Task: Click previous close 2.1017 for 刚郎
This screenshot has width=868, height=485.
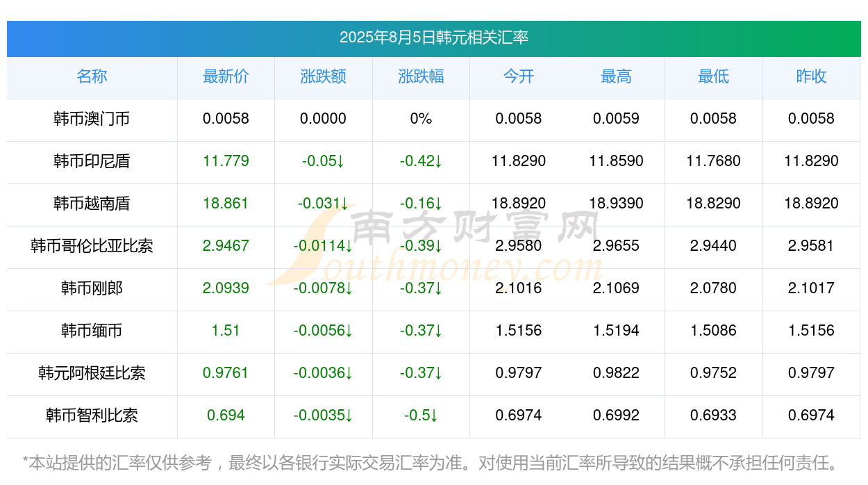Action: pyautogui.click(x=811, y=288)
